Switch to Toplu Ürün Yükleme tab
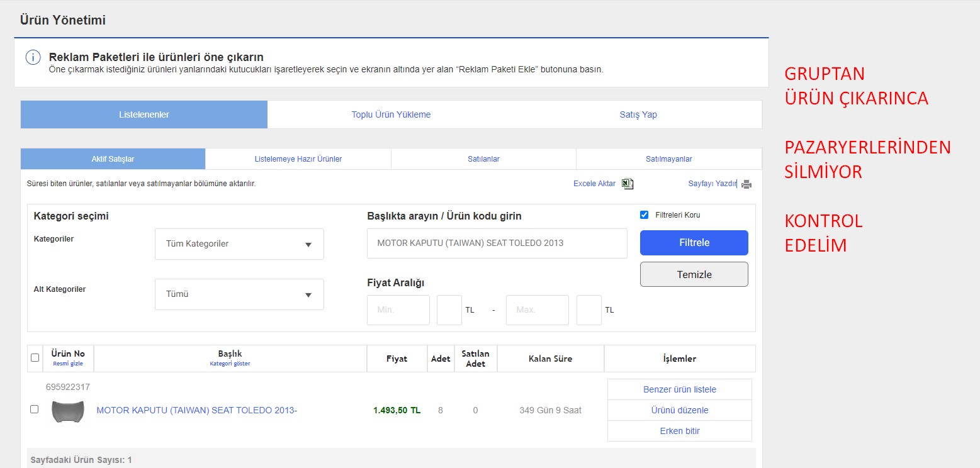 [391, 114]
